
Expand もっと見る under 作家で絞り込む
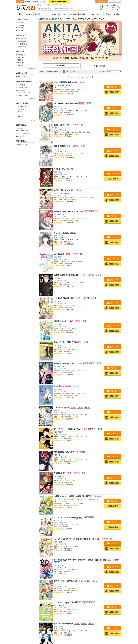(x=32, y=68)
